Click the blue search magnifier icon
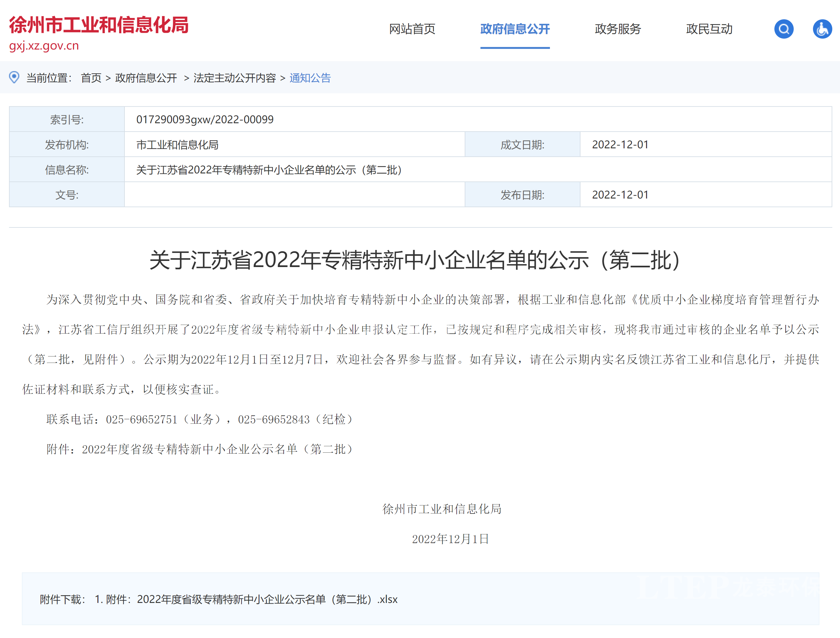 click(x=783, y=29)
